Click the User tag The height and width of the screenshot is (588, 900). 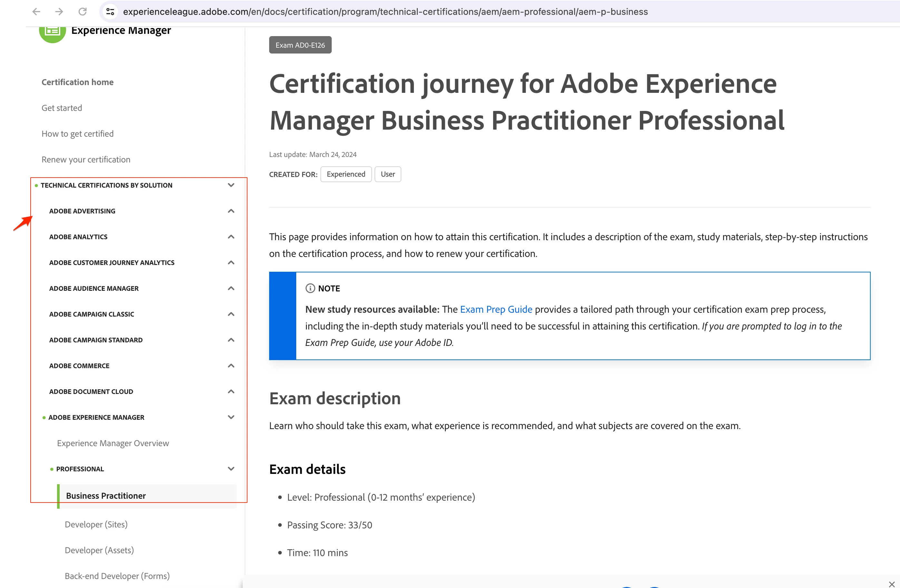387,174
